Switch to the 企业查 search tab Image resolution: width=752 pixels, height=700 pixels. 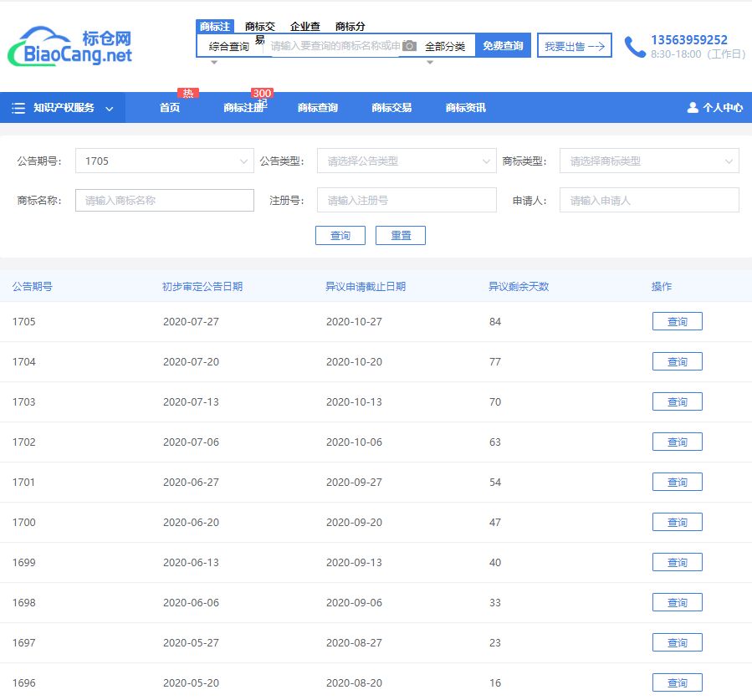[x=304, y=27]
